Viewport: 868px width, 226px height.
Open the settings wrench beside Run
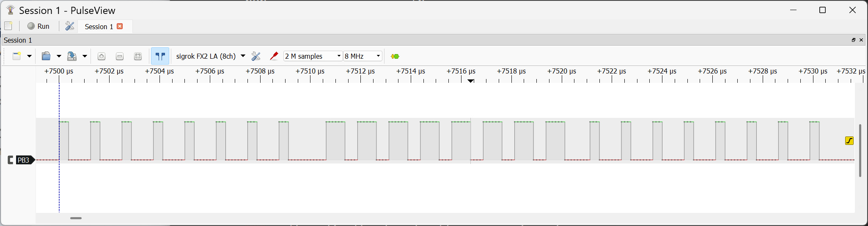(70, 26)
